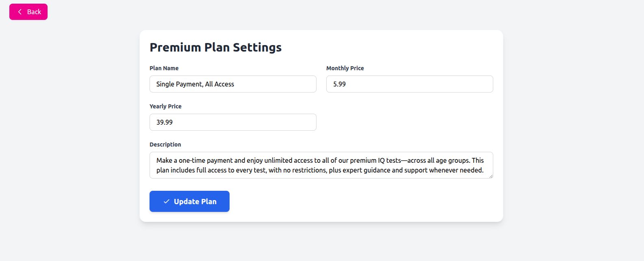The height and width of the screenshot is (261, 644).
Task: Click into the Monthly Price field
Action: tap(410, 84)
